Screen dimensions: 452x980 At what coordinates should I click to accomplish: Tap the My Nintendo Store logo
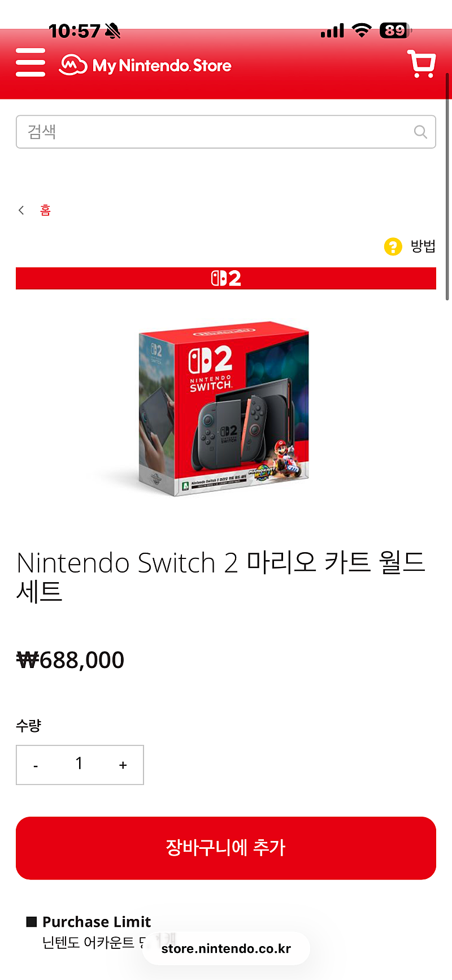[x=145, y=66]
